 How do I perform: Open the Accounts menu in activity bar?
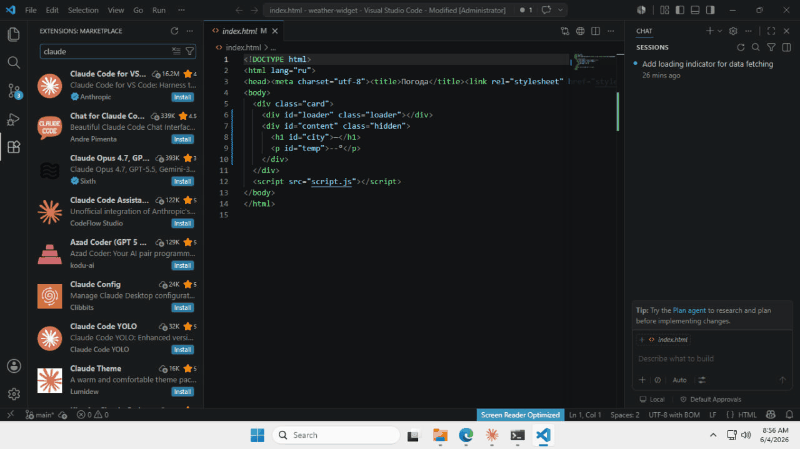coord(14,366)
